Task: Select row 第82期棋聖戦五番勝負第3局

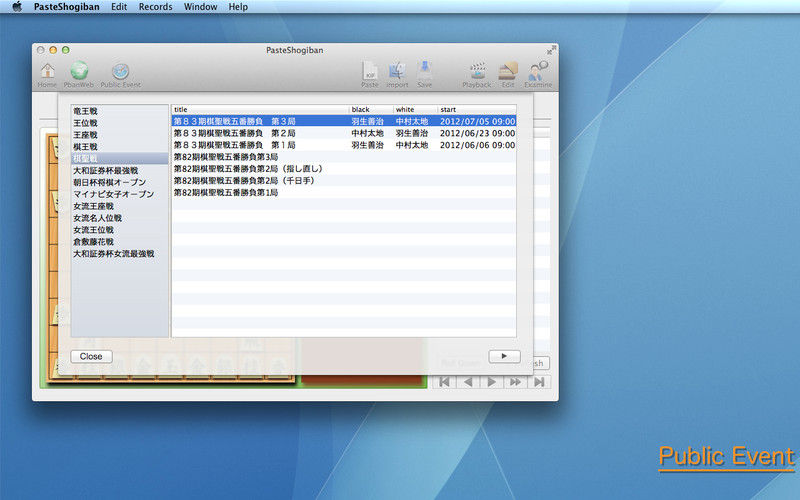Action: point(344,157)
